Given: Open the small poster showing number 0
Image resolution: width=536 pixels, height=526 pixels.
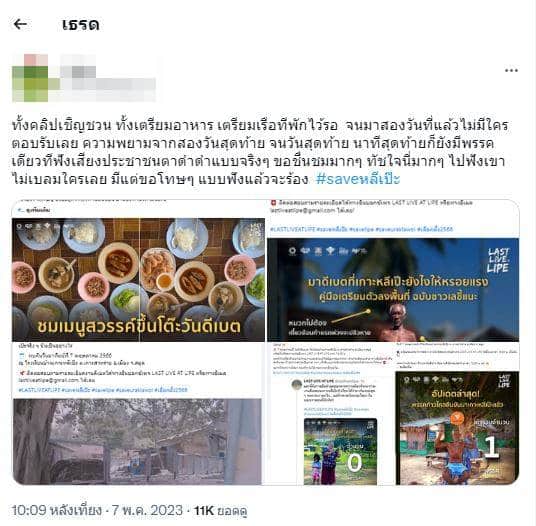Looking at the screenshot, I should tap(340, 451).
